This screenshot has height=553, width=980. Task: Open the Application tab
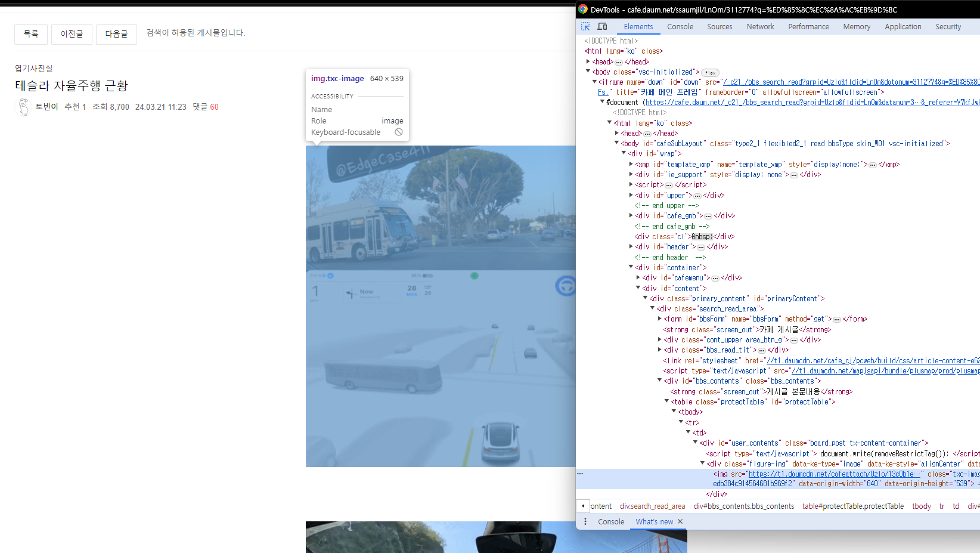[903, 27]
